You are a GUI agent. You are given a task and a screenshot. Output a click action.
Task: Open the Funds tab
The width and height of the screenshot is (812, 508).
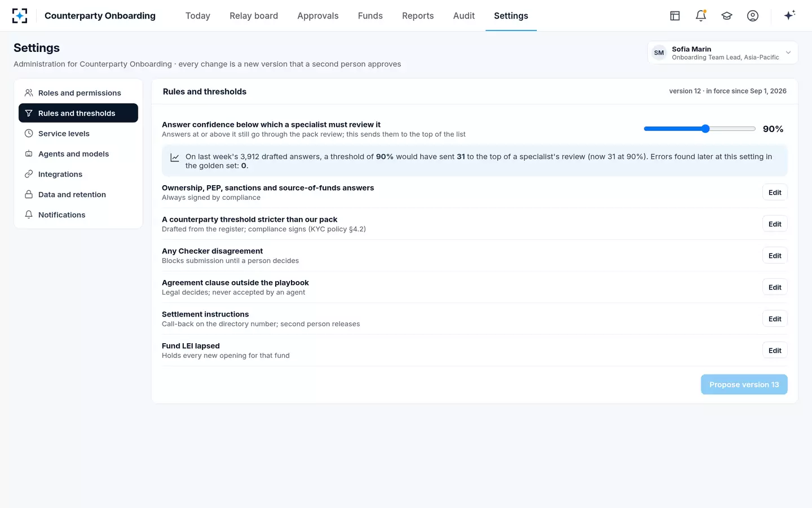coord(370,16)
